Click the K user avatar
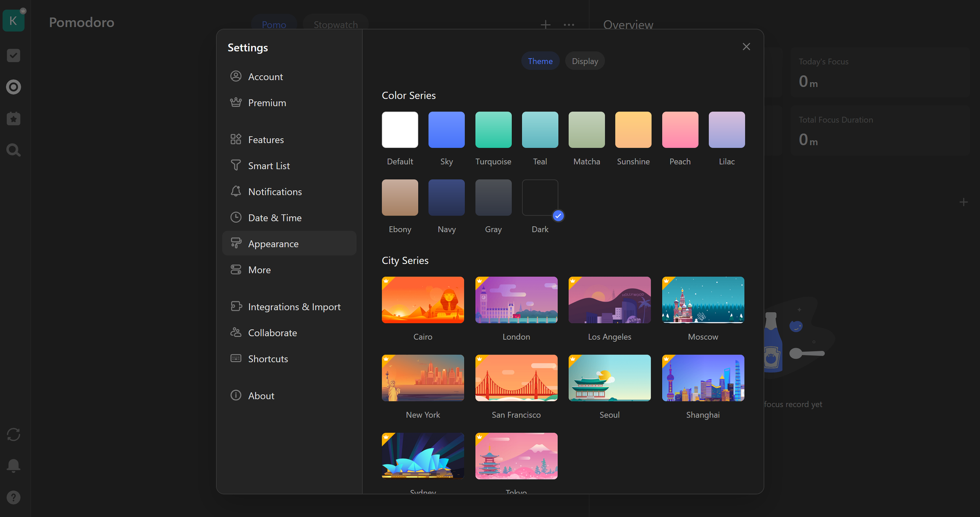Image resolution: width=980 pixels, height=517 pixels. pyautogui.click(x=13, y=20)
